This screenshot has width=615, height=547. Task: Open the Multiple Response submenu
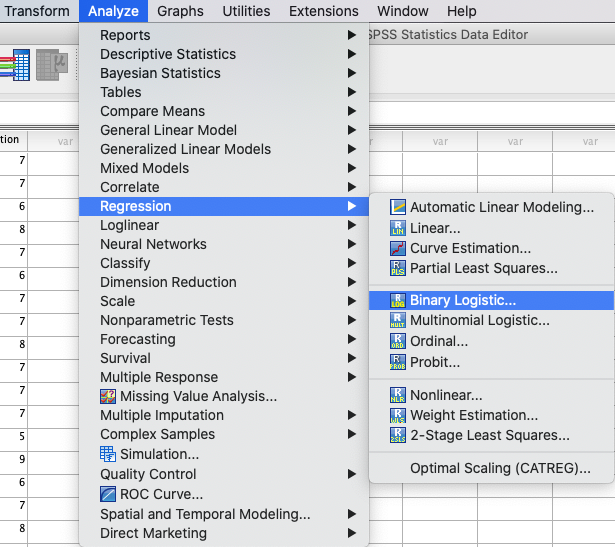point(224,377)
